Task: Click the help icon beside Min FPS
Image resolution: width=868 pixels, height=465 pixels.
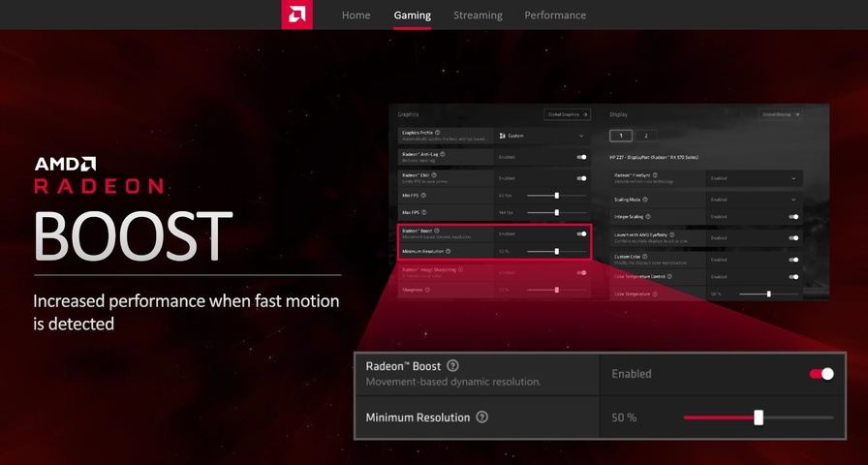Action: point(423,196)
